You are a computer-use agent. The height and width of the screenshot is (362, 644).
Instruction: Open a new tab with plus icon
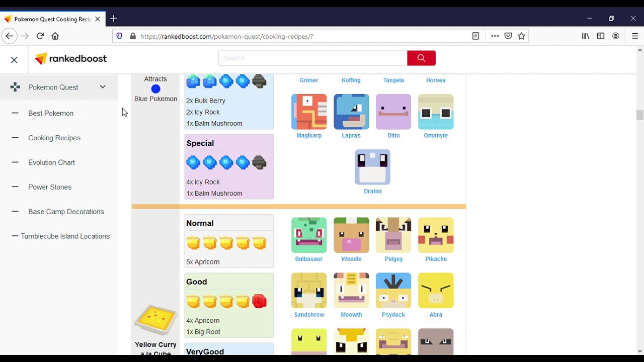coord(114,19)
